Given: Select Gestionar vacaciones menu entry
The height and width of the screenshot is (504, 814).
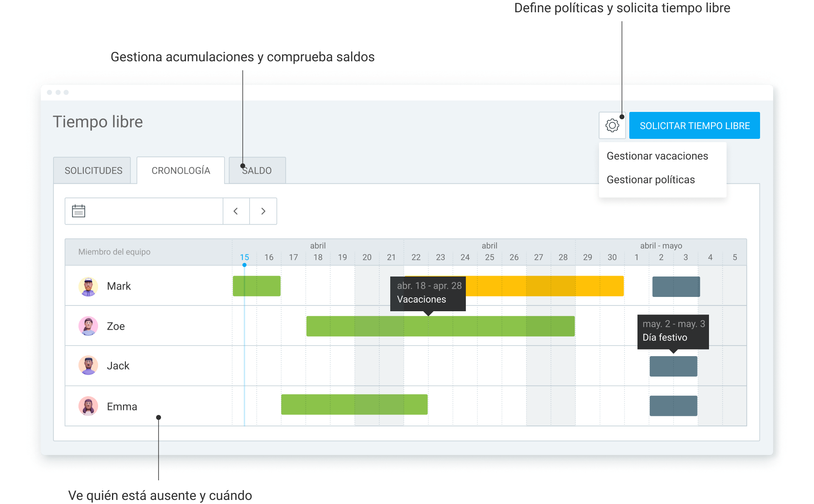Looking at the screenshot, I should tap(657, 156).
